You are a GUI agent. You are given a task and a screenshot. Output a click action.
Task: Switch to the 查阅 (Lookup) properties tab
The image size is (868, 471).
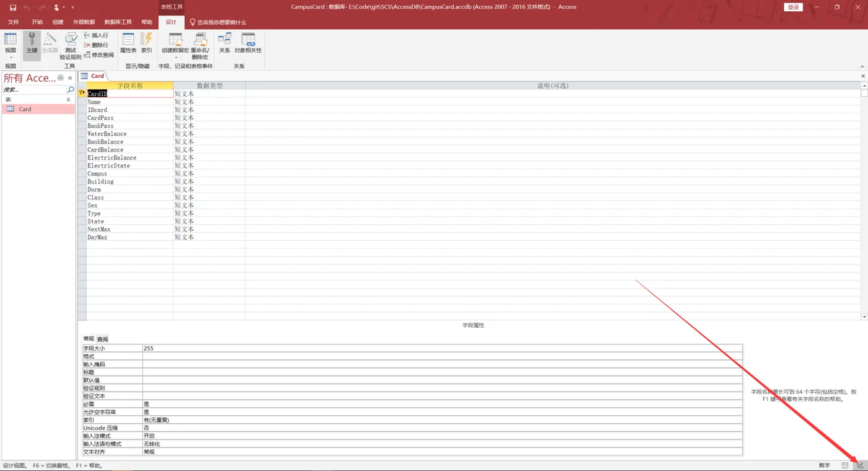102,339
